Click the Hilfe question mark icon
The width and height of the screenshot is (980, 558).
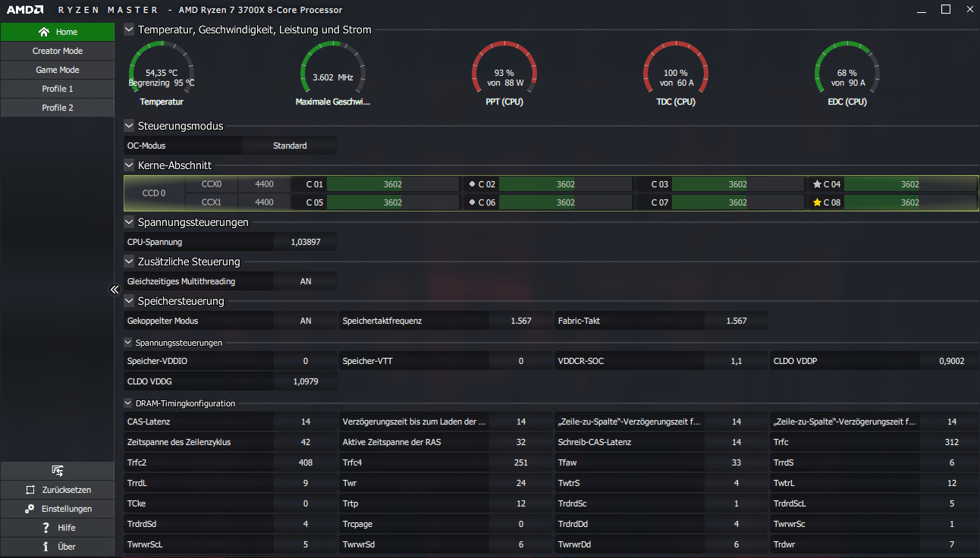pos(46,528)
